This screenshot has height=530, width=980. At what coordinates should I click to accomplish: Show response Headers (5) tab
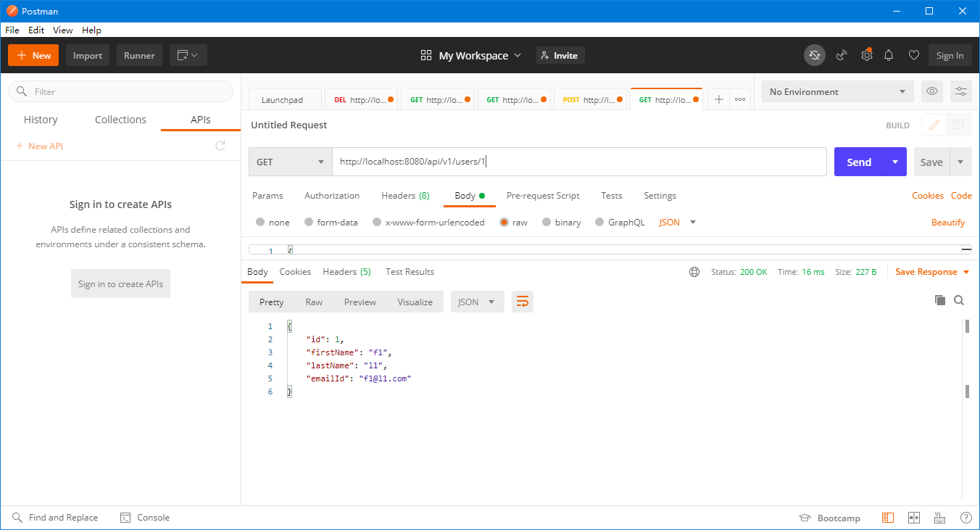[x=346, y=272]
